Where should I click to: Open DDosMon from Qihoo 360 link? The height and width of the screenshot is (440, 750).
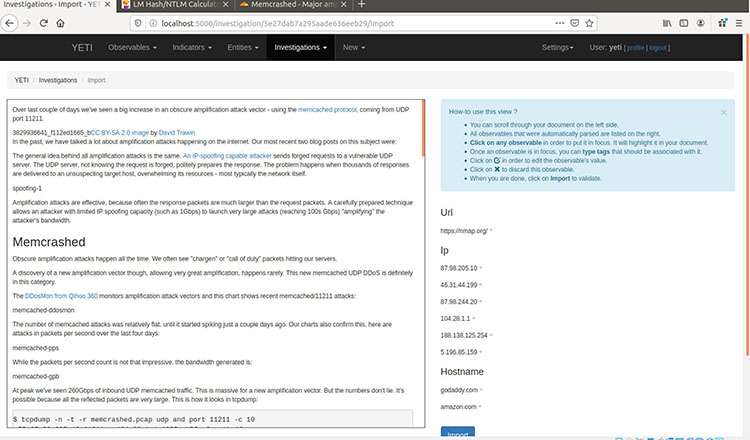pyautogui.click(x=61, y=296)
